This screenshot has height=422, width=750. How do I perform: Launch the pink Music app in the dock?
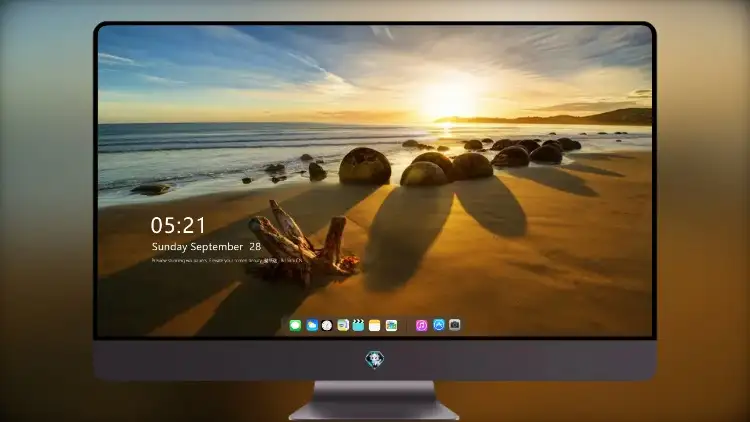pos(421,325)
